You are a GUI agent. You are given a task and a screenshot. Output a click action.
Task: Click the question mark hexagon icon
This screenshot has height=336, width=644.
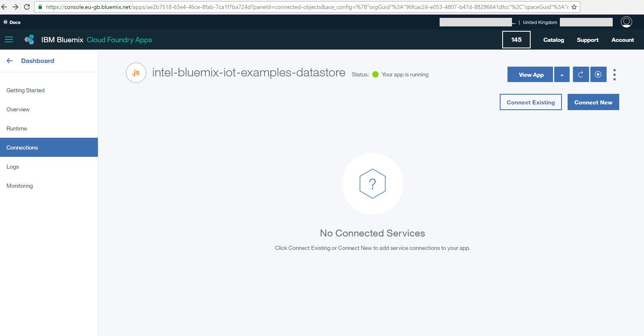click(x=373, y=184)
